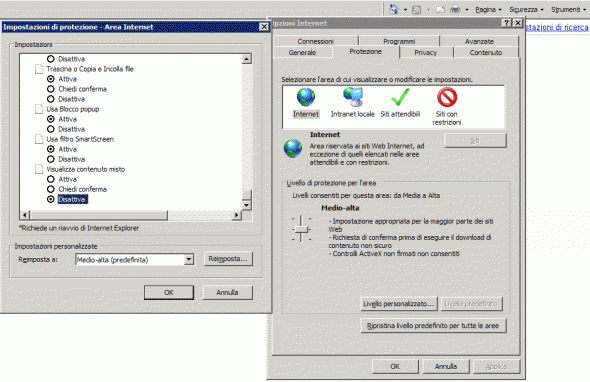The width and height of the screenshot is (590, 382).
Task: Switch to the Privacy tab
Action: point(426,52)
